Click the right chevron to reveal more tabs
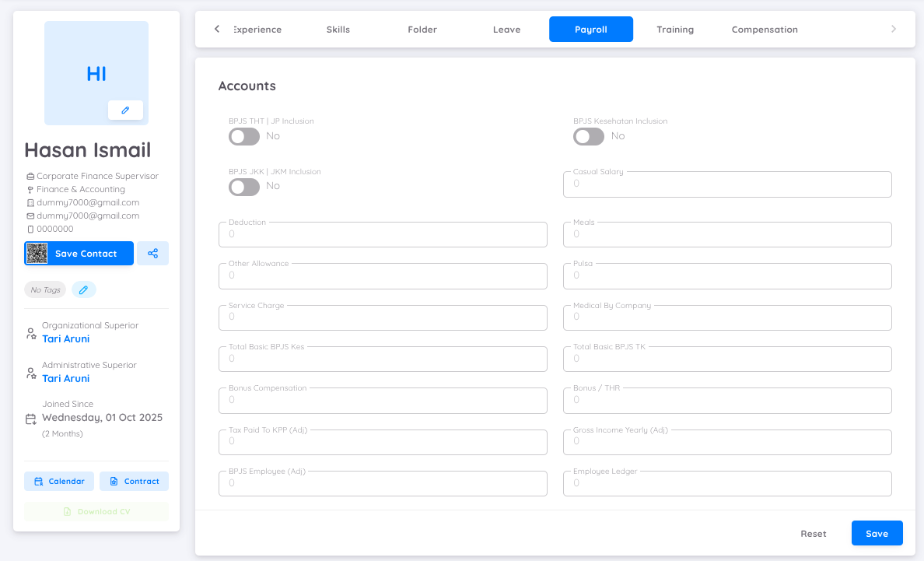This screenshot has width=924, height=561. (x=893, y=29)
